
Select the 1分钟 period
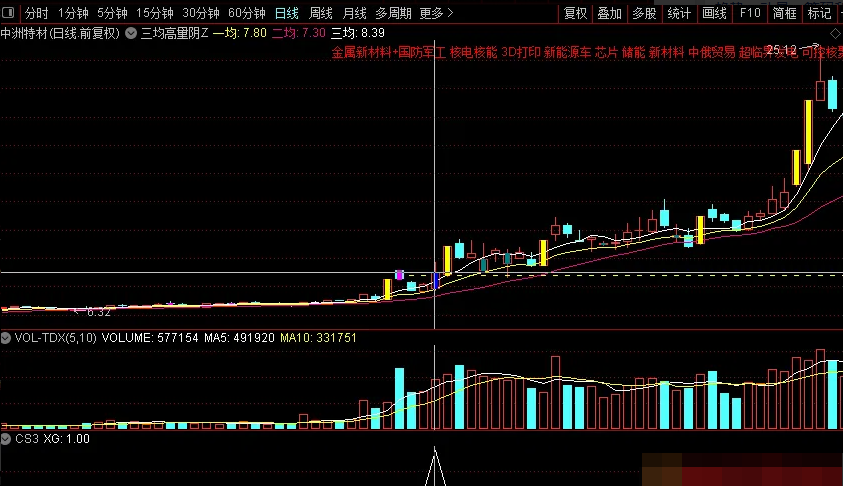(x=73, y=13)
